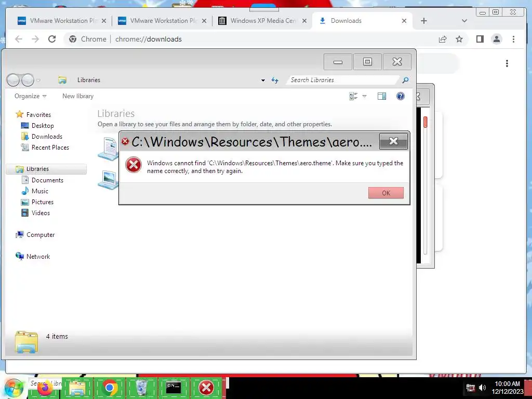Screen dimensions: 532x399
Task: Minimize the Libraries Explorer window
Action: pyautogui.click(x=338, y=62)
